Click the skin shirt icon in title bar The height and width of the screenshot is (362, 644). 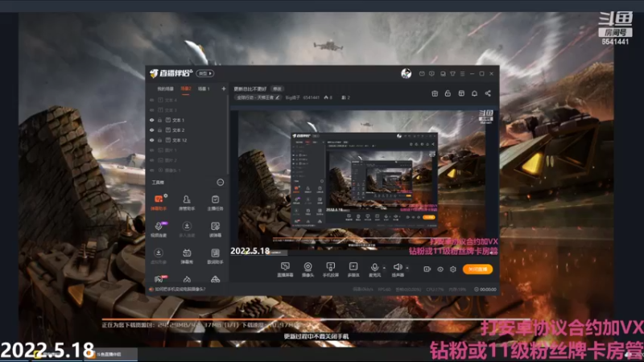pos(452,74)
